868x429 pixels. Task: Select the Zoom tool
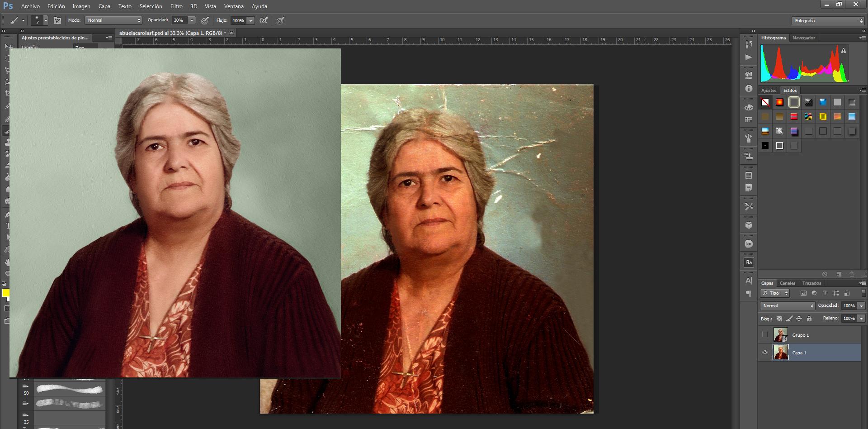[x=6, y=273]
